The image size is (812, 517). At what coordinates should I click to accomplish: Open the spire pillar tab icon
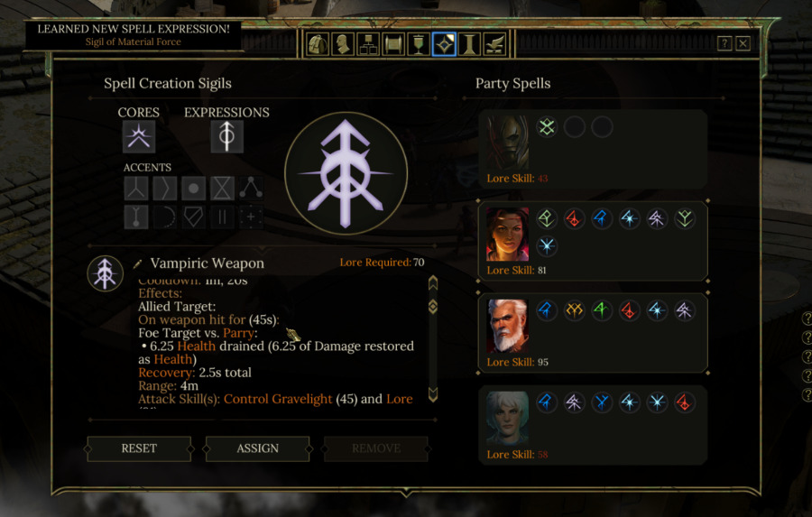[469, 44]
